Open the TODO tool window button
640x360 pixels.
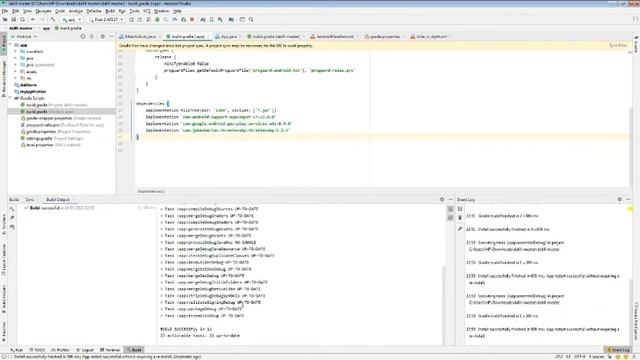pos(38,350)
